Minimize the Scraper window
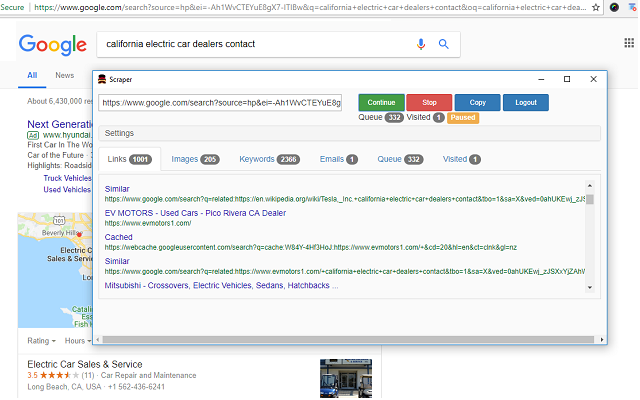This screenshot has width=640, height=400. pyautogui.click(x=541, y=79)
